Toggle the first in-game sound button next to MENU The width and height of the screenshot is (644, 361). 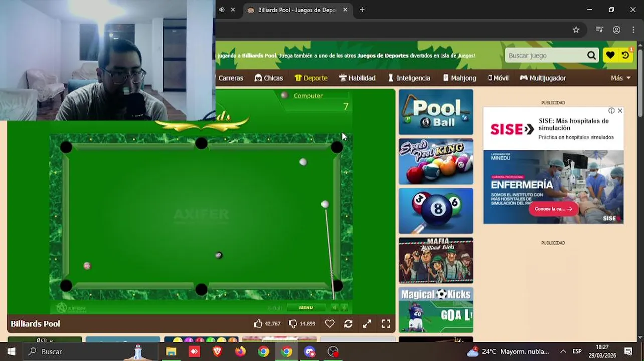pyautogui.click(x=335, y=308)
